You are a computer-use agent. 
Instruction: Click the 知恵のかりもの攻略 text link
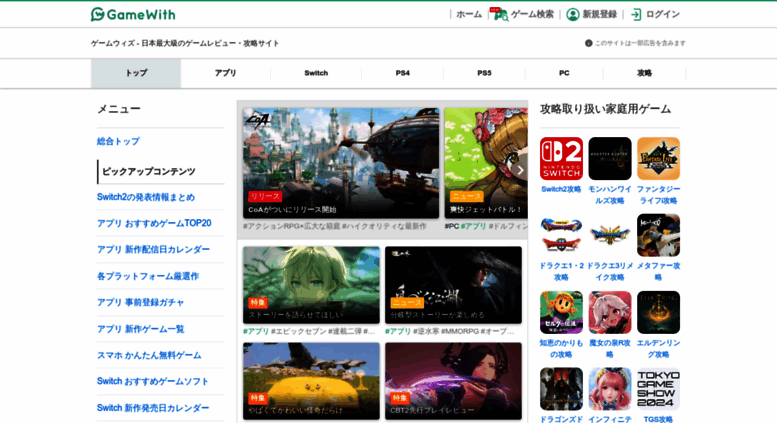tap(561, 349)
